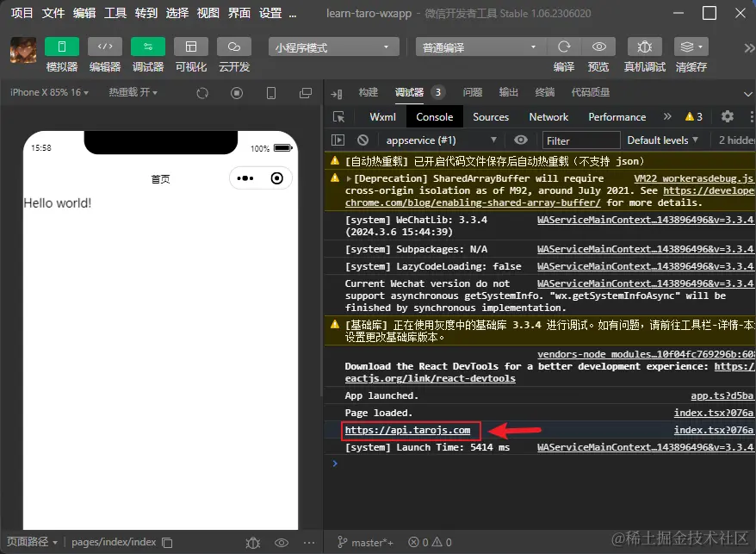Click the debugger panel dock arrow icon
The image size is (756, 554).
pos(337,94)
